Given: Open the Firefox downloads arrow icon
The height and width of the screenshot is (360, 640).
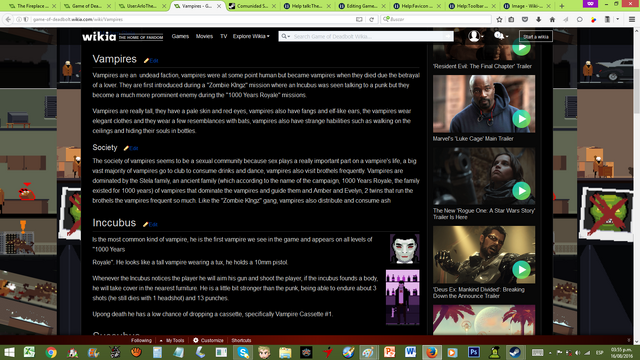Looking at the screenshot, I should (x=538, y=19).
